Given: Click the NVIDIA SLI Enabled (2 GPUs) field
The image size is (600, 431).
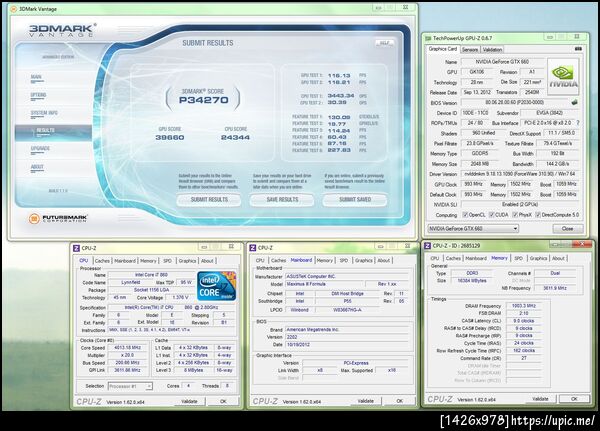Looking at the screenshot, I should pyautogui.click(x=520, y=205).
